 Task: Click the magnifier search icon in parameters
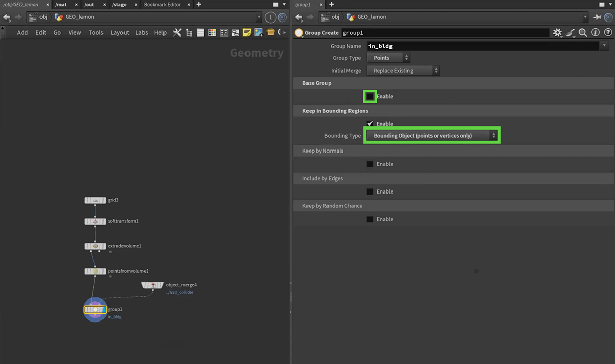tap(583, 33)
